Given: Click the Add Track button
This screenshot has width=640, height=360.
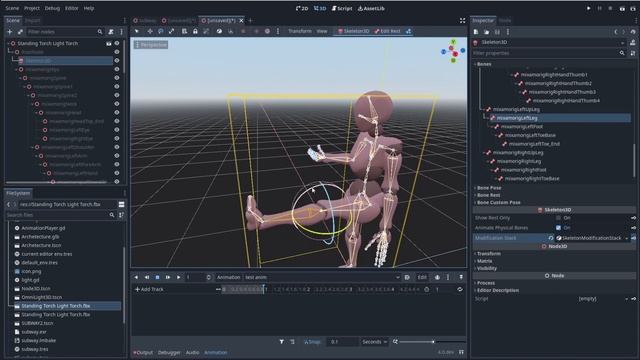Looking at the screenshot, I should click(149, 289).
